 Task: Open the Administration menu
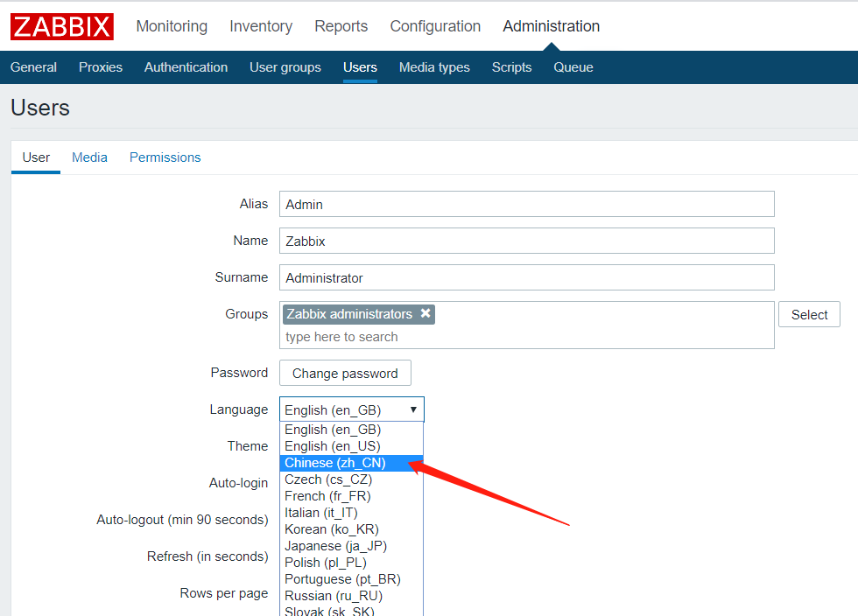point(551,26)
